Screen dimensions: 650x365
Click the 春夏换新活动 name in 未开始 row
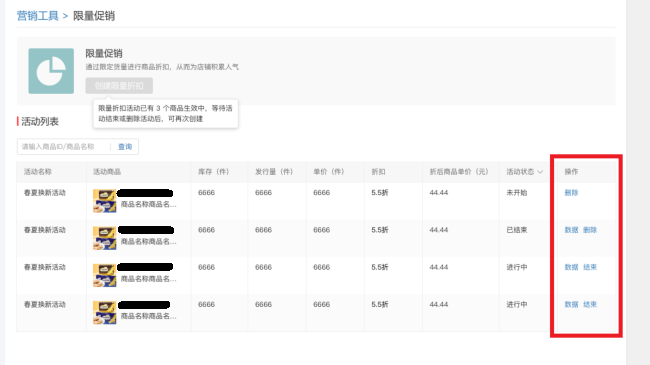45,192
